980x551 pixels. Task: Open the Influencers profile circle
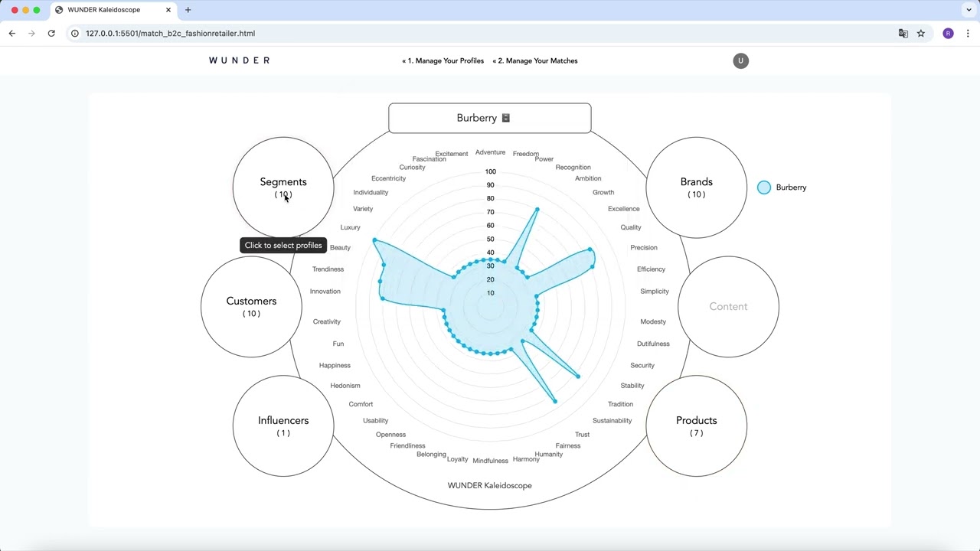coord(283,425)
